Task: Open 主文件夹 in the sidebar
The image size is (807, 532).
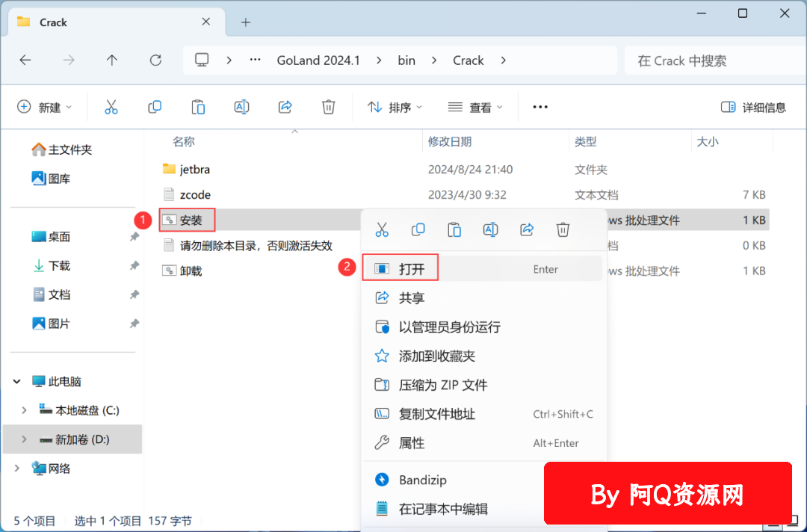Action: pyautogui.click(x=61, y=149)
